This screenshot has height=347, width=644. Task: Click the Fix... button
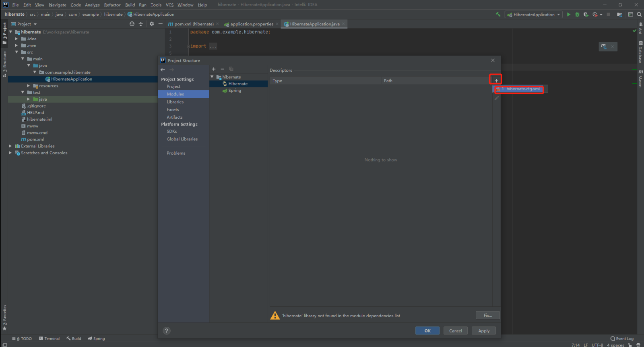487,315
